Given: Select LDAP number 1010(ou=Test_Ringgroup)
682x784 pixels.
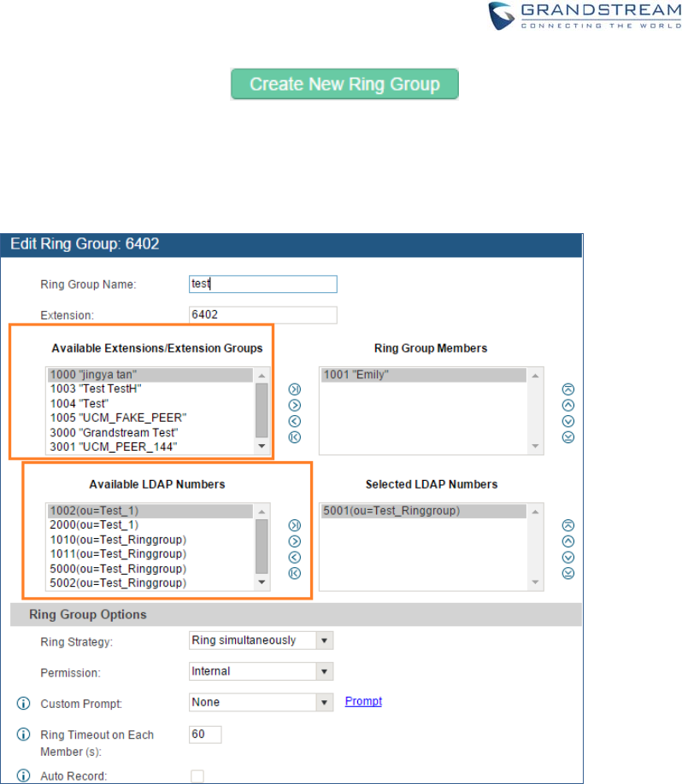Looking at the screenshot, I should [150, 540].
